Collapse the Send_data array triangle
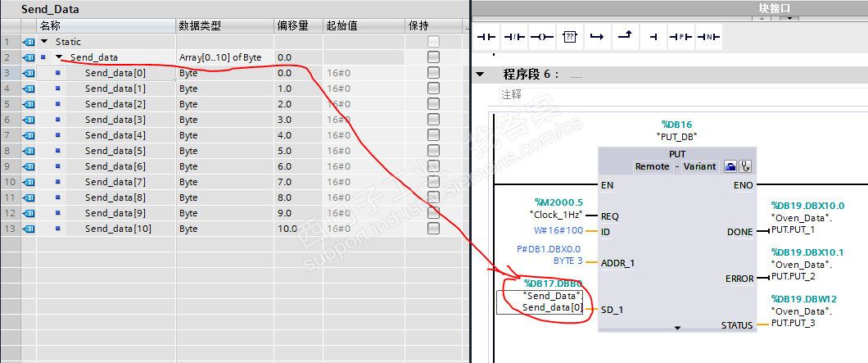The width and height of the screenshot is (868, 363). coord(59,57)
